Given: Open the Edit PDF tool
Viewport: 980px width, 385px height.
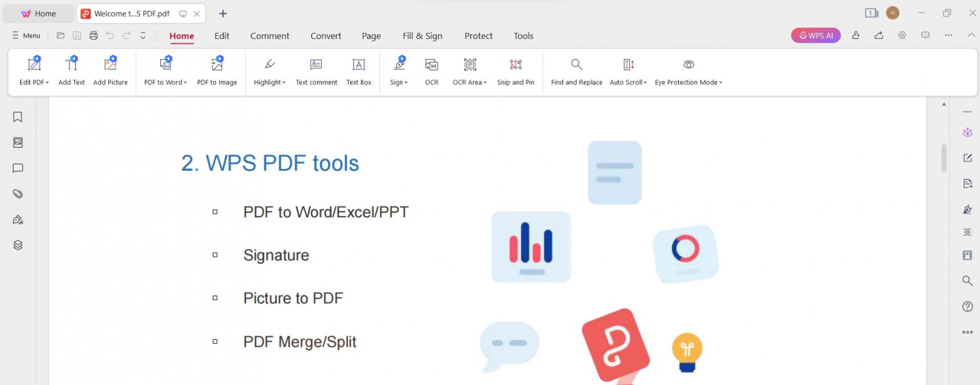Looking at the screenshot, I should click(x=34, y=70).
